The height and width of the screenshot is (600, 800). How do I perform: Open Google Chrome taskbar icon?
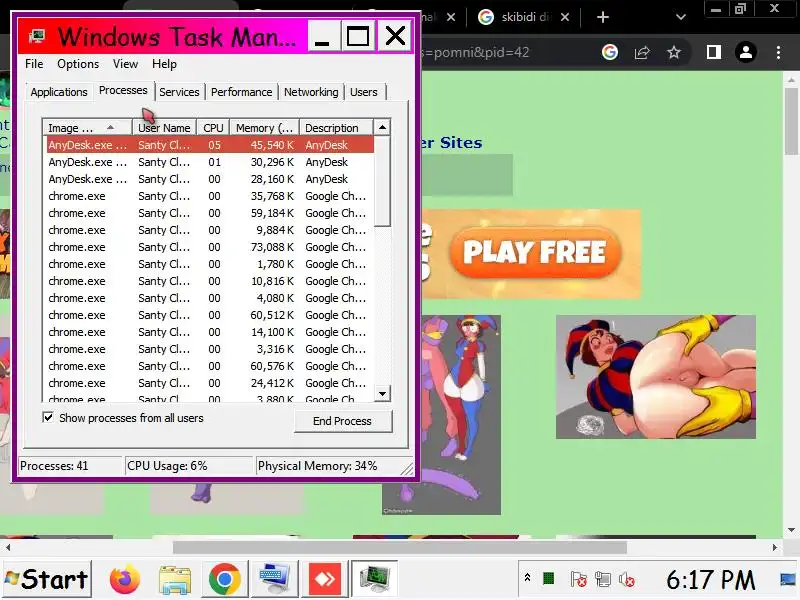[224, 580]
